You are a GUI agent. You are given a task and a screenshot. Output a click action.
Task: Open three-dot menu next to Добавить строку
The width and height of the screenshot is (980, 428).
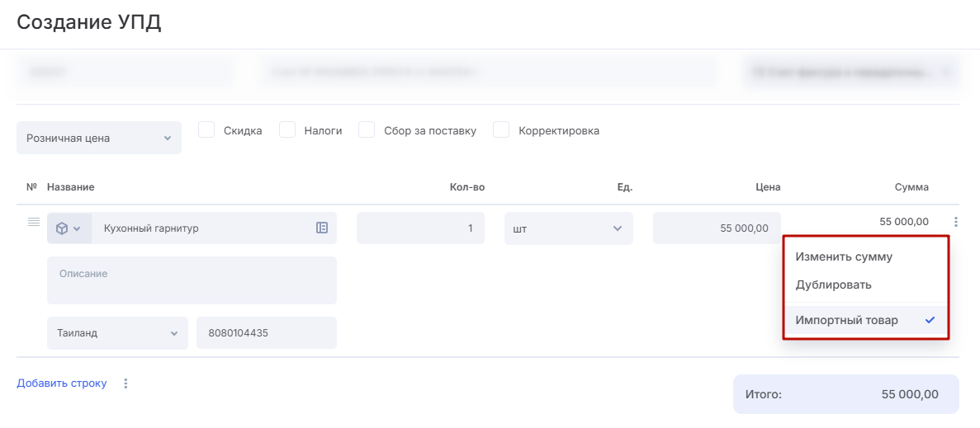pos(126,383)
